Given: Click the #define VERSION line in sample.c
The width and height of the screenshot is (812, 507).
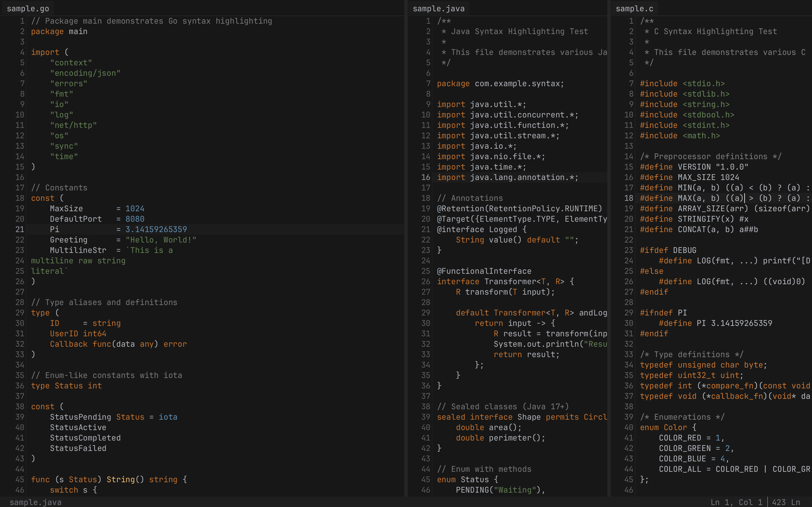Looking at the screenshot, I should pyautogui.click(x=693, y=167).
